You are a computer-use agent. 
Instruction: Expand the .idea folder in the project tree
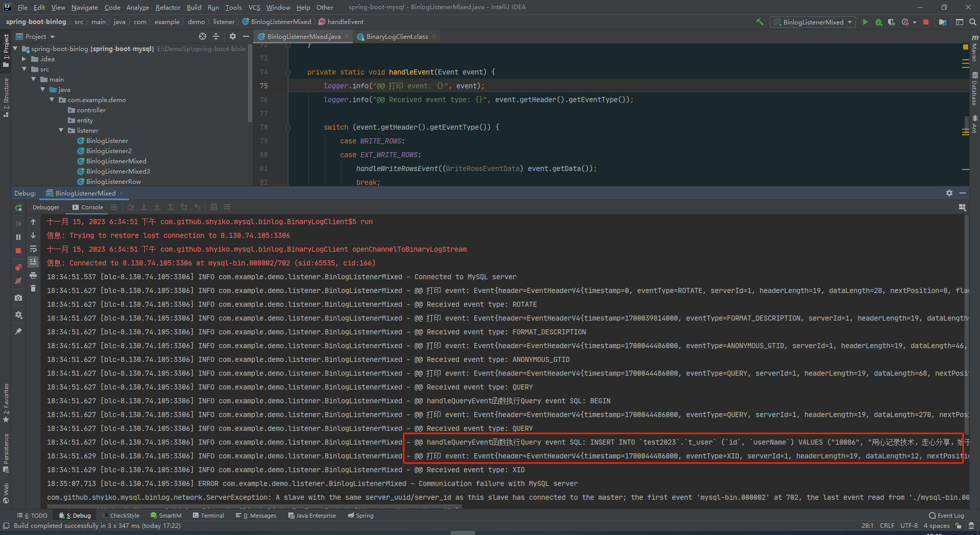click(24, 59)
